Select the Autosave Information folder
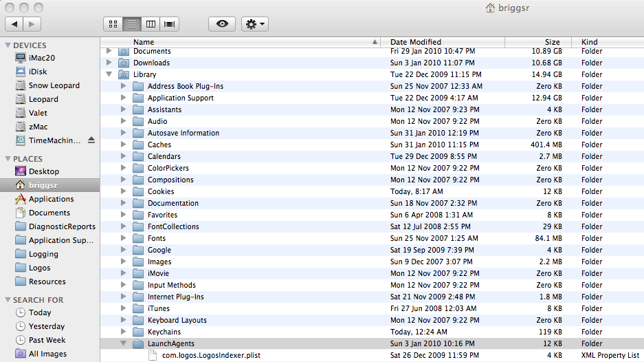Screen dimensions: 644x362 coord(372,133)
